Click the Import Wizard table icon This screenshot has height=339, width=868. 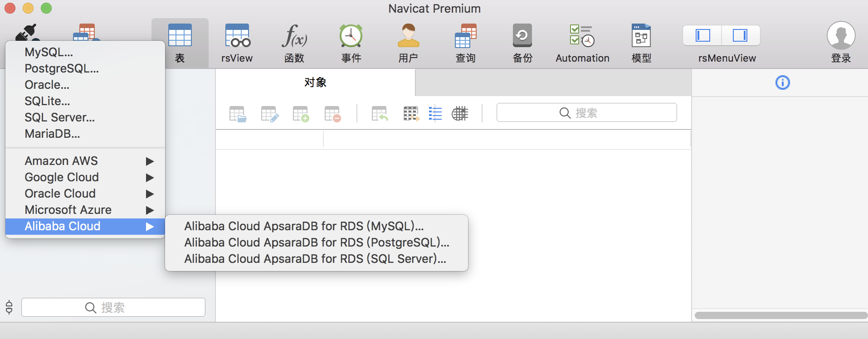point(380,114)
